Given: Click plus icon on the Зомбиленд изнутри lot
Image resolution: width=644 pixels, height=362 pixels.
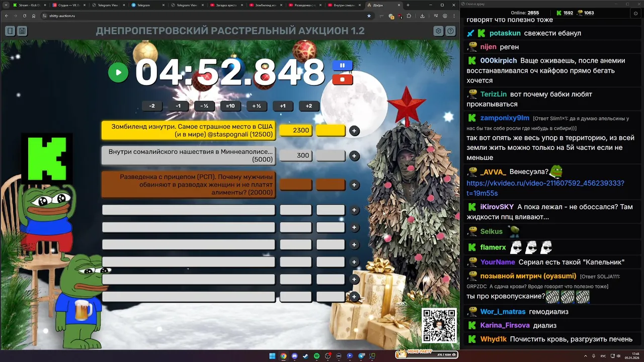Looking at the screenshot, I should click(354, 131).
